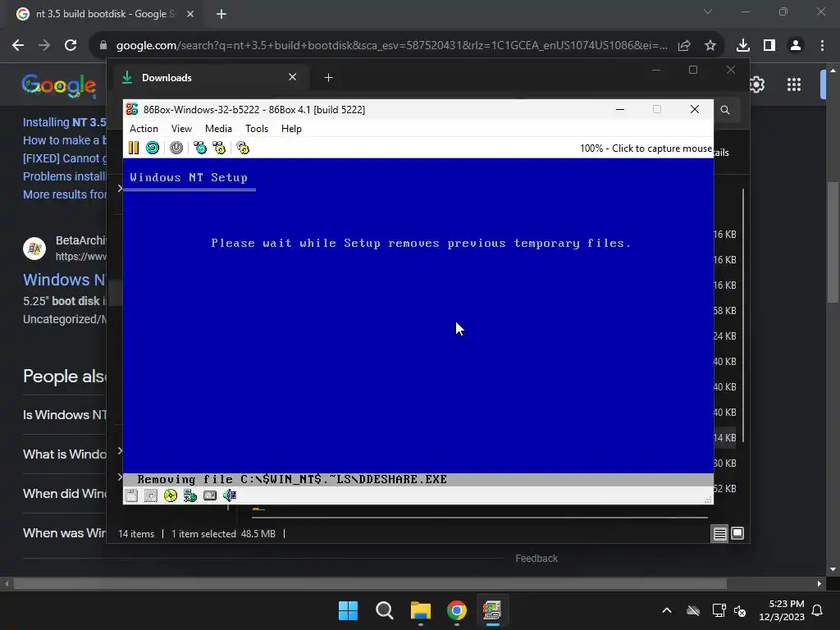Viewport: 840px width, 630px height.
Task: Switch File Explorer to large thumbnails view icon
Action: [x=737, y=533]
